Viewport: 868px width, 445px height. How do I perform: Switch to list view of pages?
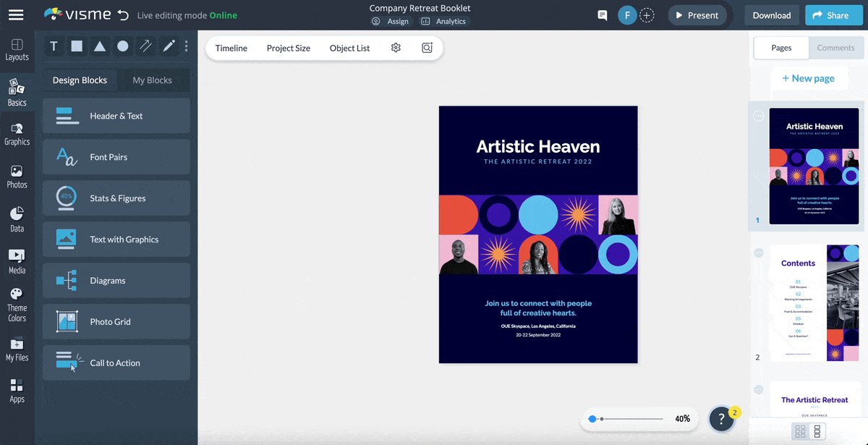click(817, 431)
